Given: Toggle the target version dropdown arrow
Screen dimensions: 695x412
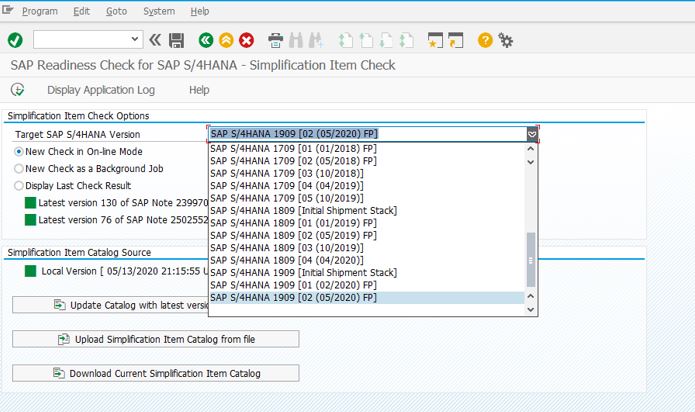Looking at the screenshot, I should (532, 134).
